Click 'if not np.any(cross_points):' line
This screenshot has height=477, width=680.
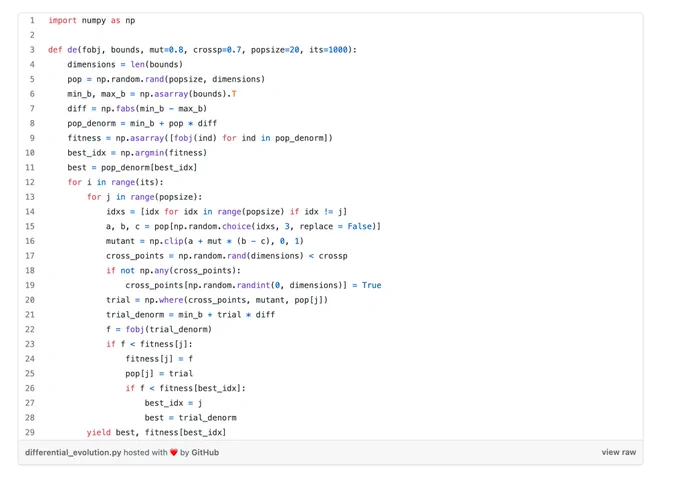[x=173, y=271]
